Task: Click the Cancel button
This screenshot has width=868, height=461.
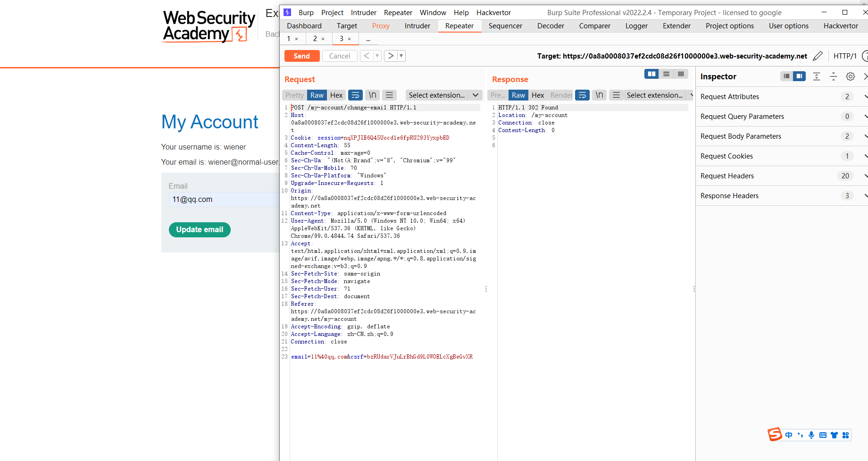Action: tap(340, 56)
